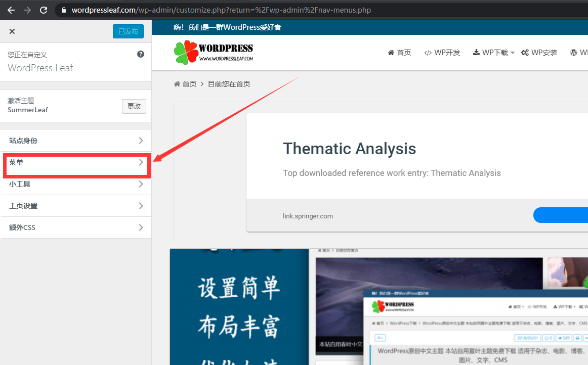View site security via the padlock icon
Viewport: 588px width, 365px height.
[64, 10]
